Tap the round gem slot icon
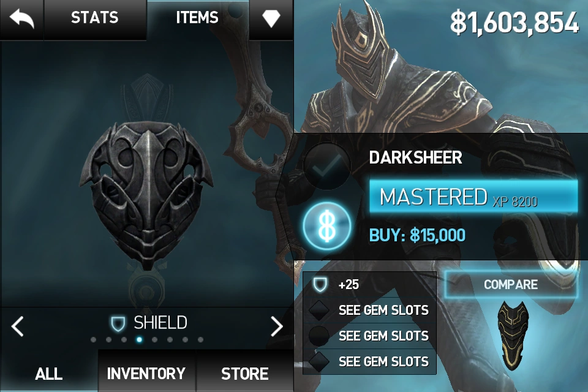Screen dimensions: 588x392 [x=318, y=336]
